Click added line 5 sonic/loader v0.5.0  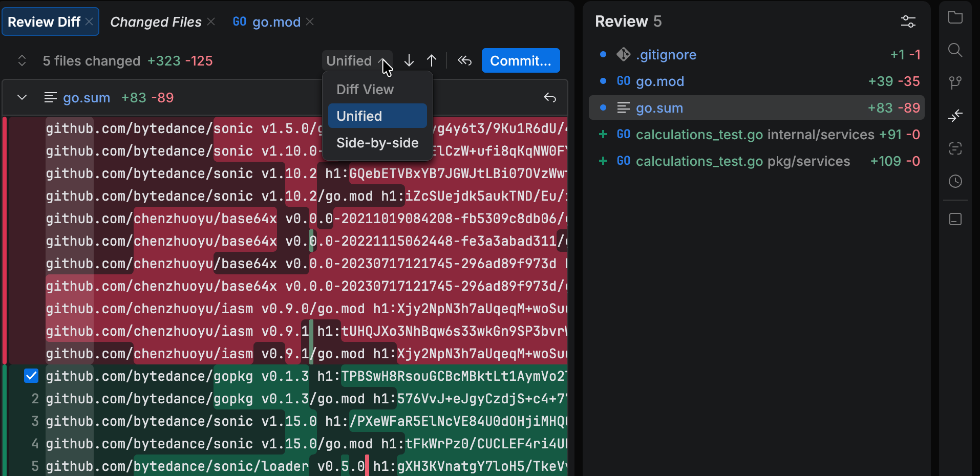306,466
